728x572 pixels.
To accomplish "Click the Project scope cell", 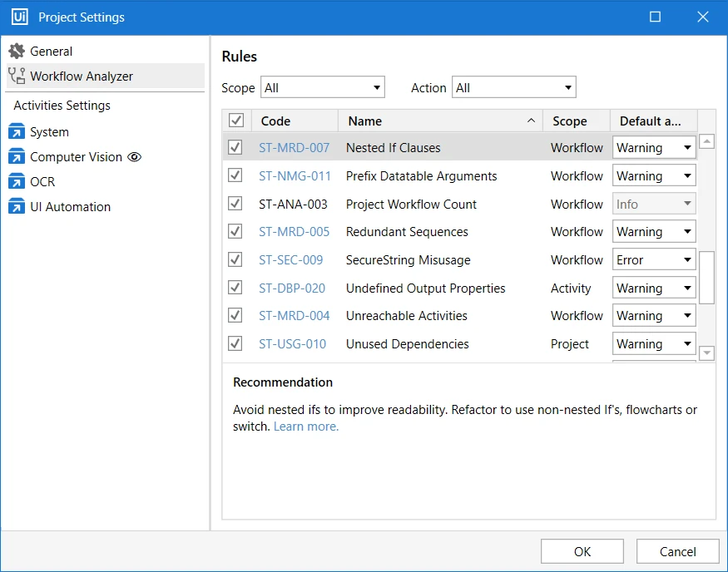I will click(x=570, y=343).
